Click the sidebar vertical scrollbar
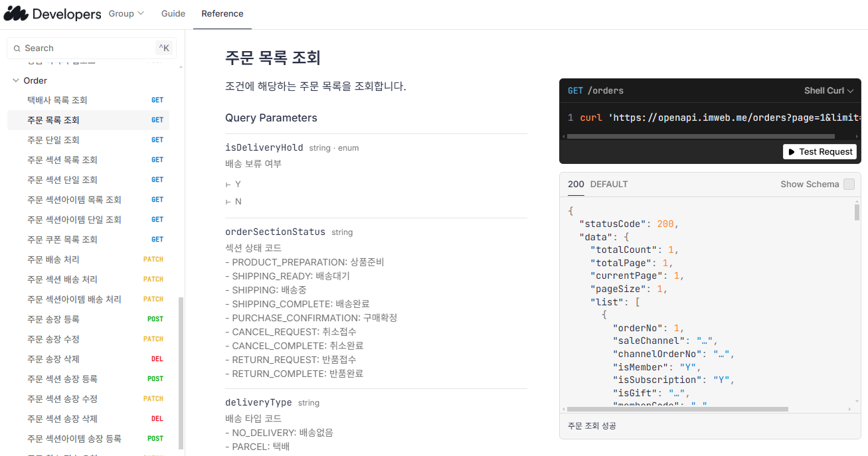 coord(181,372)
